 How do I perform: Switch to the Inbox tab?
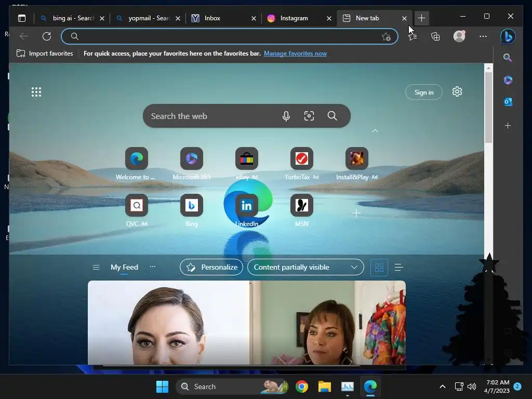coord(223,18)
